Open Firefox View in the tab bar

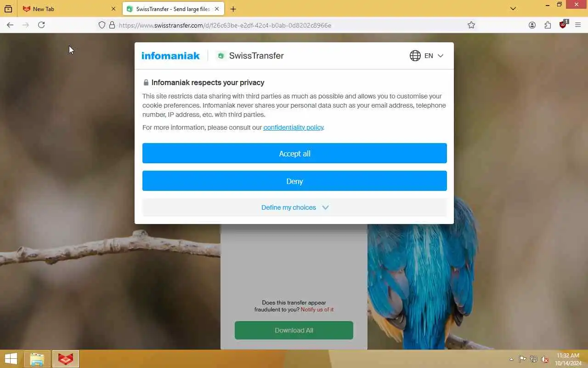click(8, 9)
